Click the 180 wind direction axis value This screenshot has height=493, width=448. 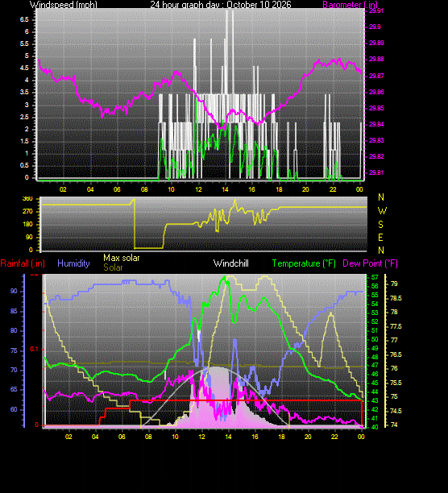click(x=27, y=224)
